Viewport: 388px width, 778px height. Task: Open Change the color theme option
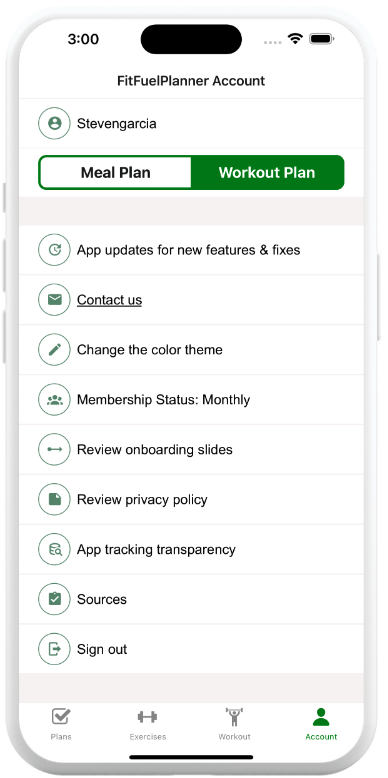(x=191, y=350)
